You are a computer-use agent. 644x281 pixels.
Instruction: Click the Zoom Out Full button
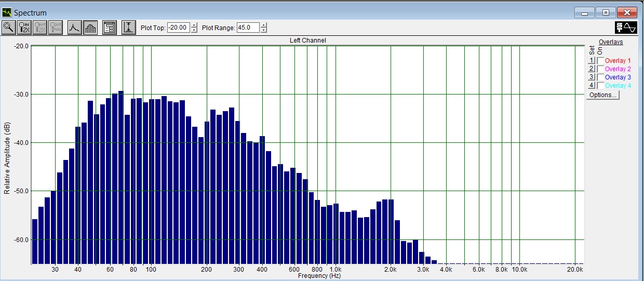coord(55,28)
